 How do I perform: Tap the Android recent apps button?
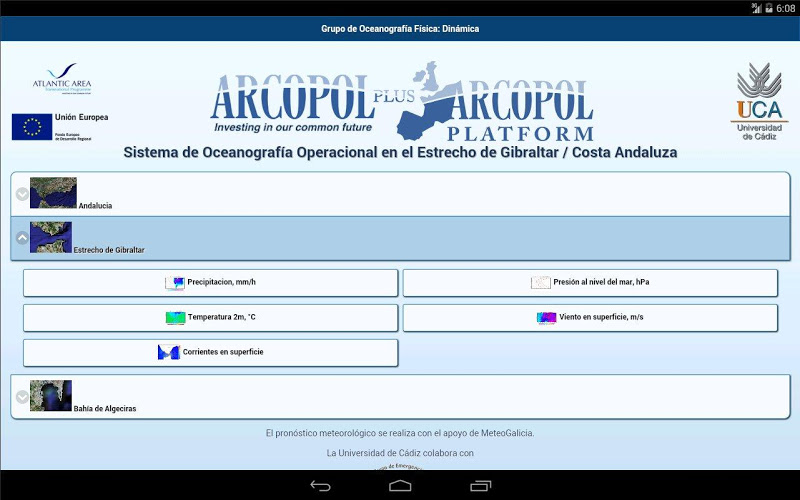480,486
